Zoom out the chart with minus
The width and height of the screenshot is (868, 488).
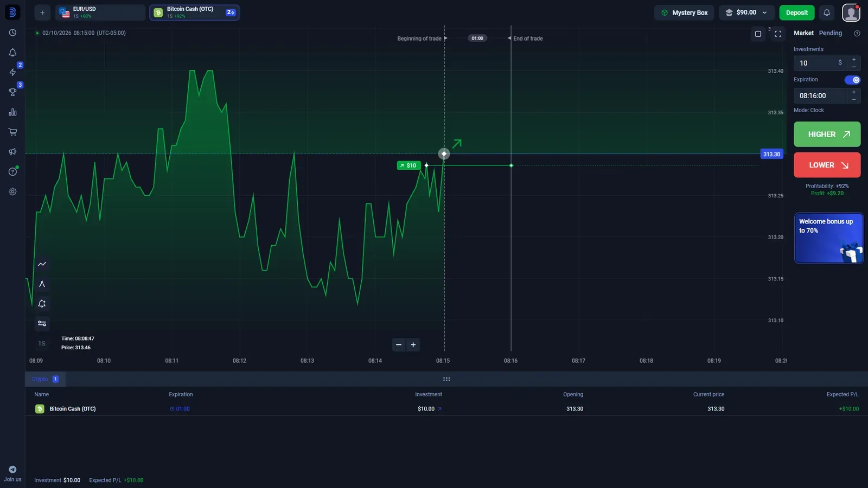(399, 345)
